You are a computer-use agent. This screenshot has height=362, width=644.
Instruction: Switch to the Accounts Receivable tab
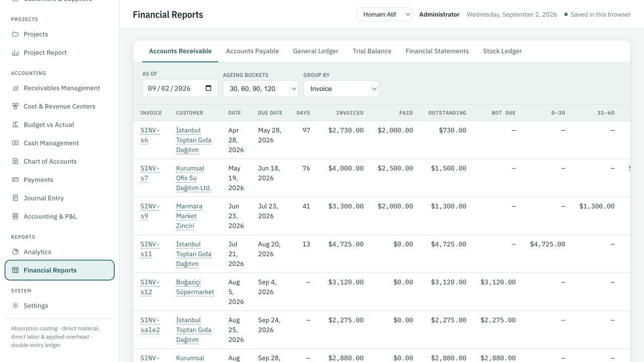pos(180,51)
